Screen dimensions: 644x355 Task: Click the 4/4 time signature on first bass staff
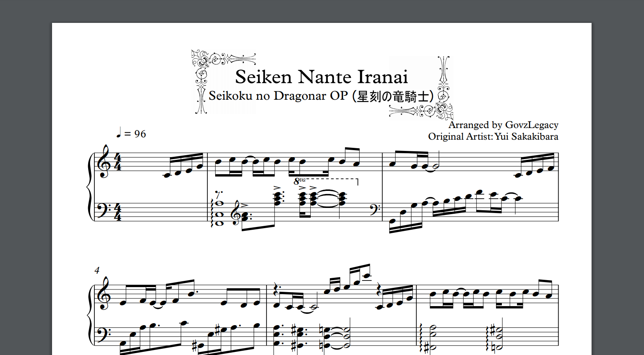pyautogui.click(x=118, y=212)
